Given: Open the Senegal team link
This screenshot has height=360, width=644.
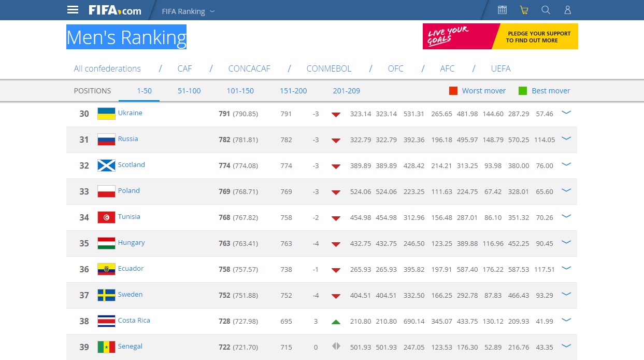Looking at the screenshot, I should click(x=130, y=346).
